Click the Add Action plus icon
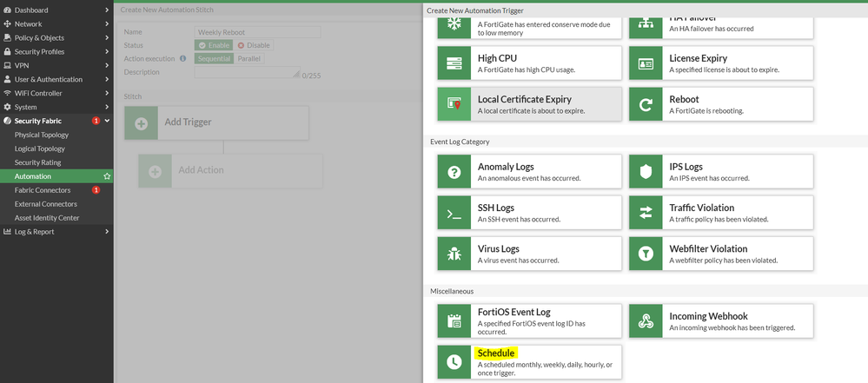 155,170
